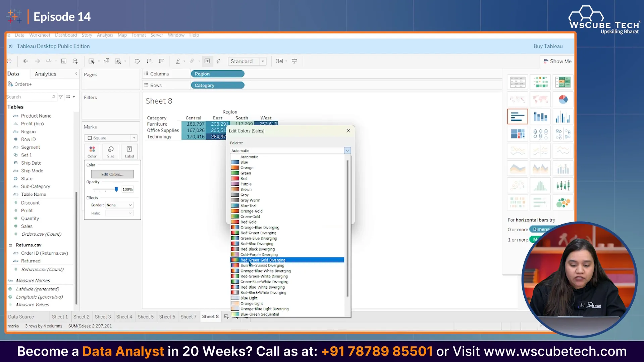
Task: Click the Buy Tableau link
Action: pyautogui.click(x=548, y=46)
